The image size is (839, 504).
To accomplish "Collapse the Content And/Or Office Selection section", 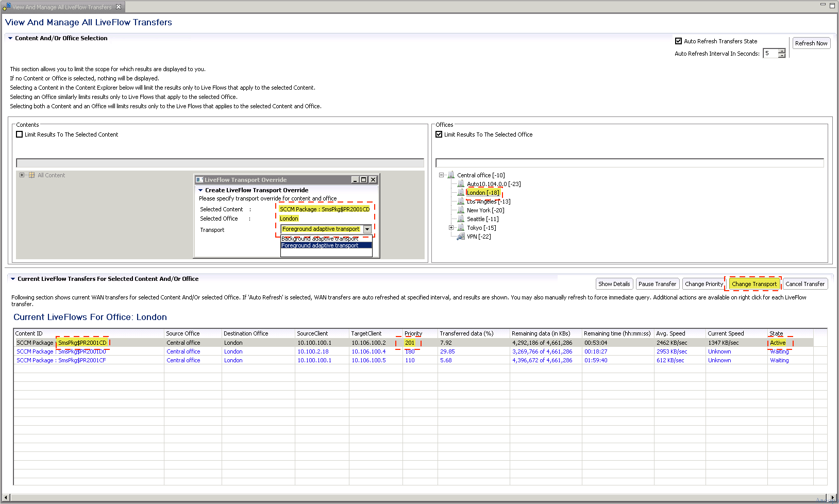I will coord(10,38).
